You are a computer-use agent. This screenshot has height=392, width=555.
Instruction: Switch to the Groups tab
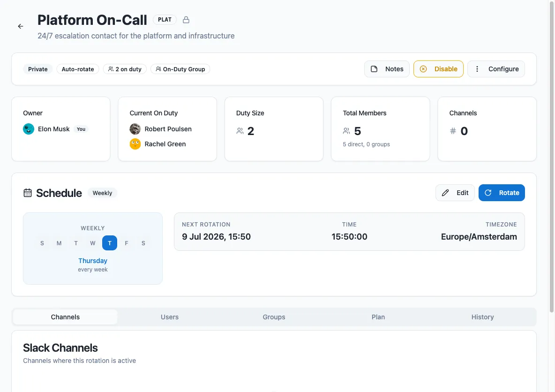click(x=274, y=317)
